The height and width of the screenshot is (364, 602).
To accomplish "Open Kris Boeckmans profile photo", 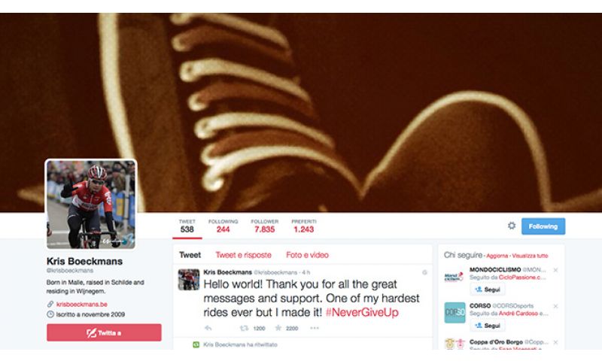I will pyautogui.click(x=91, y=205).
